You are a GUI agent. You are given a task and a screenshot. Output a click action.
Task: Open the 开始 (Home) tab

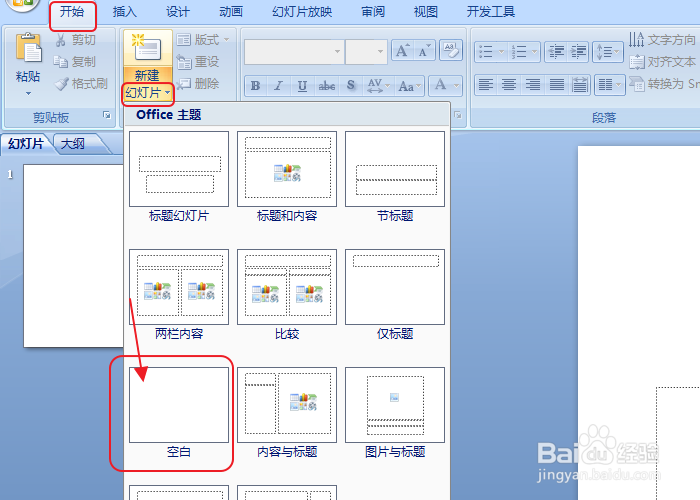coord(72,12)
